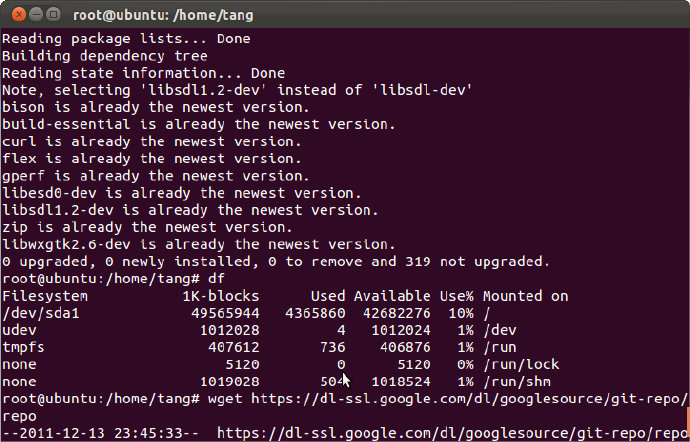Click the 'df' command prompt line
Viewport: 690px width, 442px height.
click(x=114, y=279)
